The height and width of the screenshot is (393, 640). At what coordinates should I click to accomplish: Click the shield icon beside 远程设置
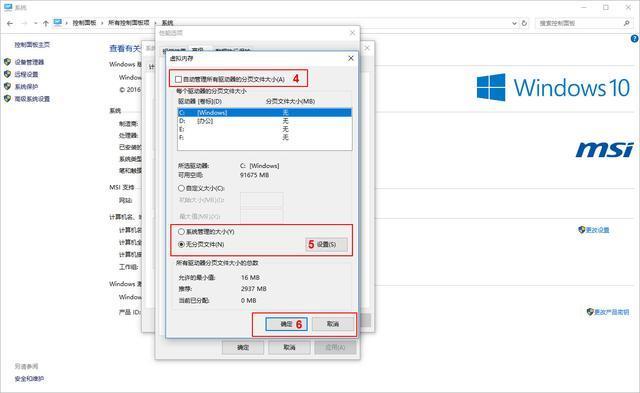click(x=7, y=74)
